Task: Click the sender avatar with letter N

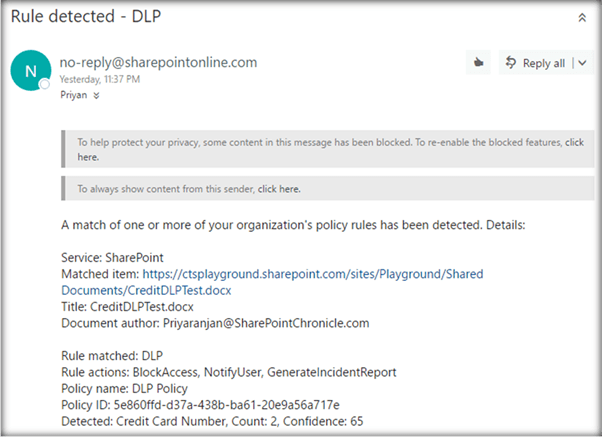Action: pos(29,70)
